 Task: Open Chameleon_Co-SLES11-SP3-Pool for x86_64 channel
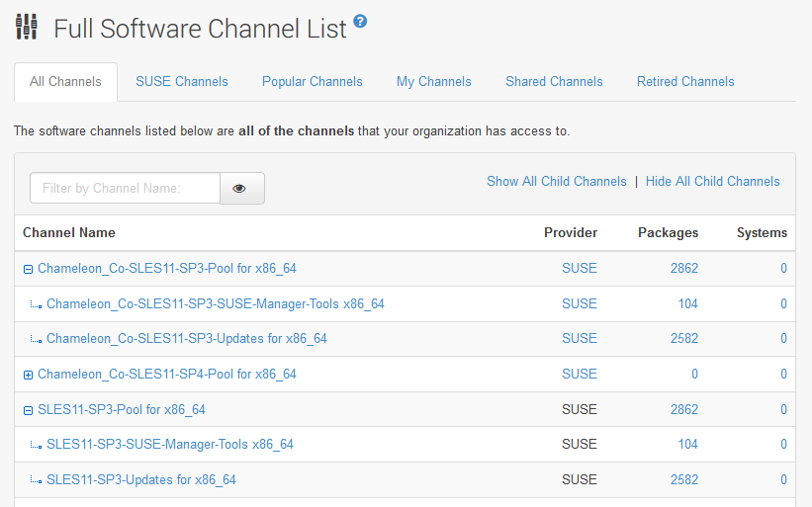click(167, 269)
